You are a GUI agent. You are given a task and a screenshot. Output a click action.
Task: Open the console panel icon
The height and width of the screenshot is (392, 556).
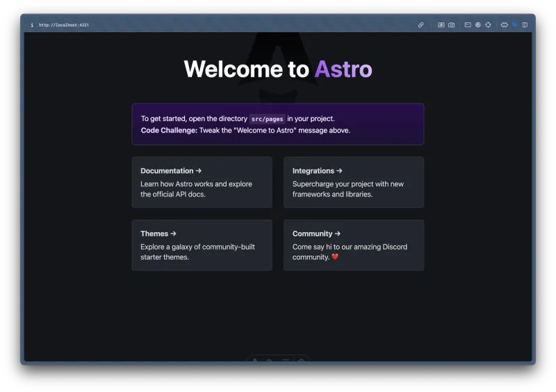coord(468,25)
